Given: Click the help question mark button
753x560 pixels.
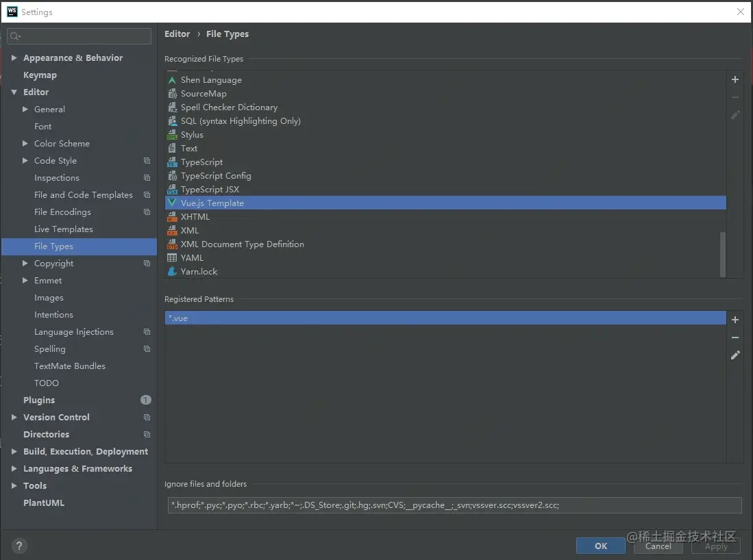Looking at the screenshot, I should (18, 546).
